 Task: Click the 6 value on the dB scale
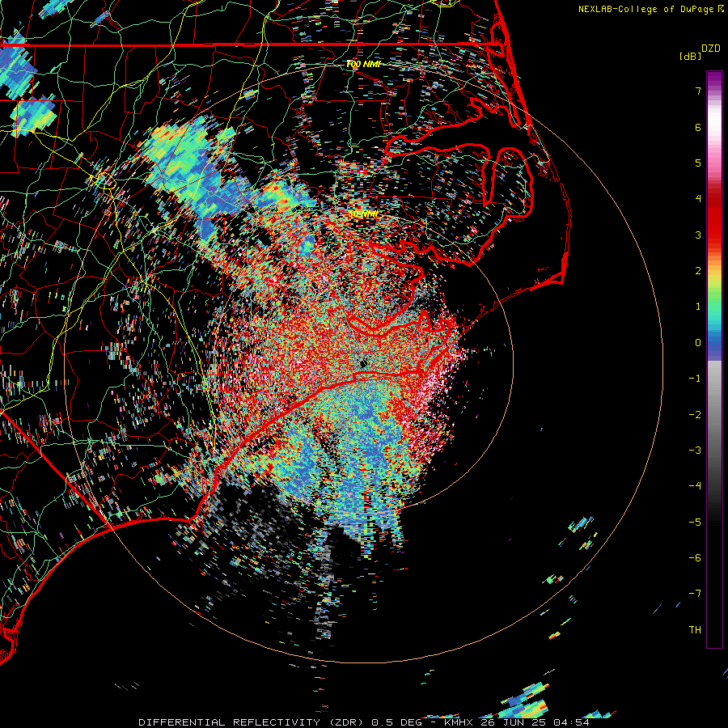coord(698,127)
